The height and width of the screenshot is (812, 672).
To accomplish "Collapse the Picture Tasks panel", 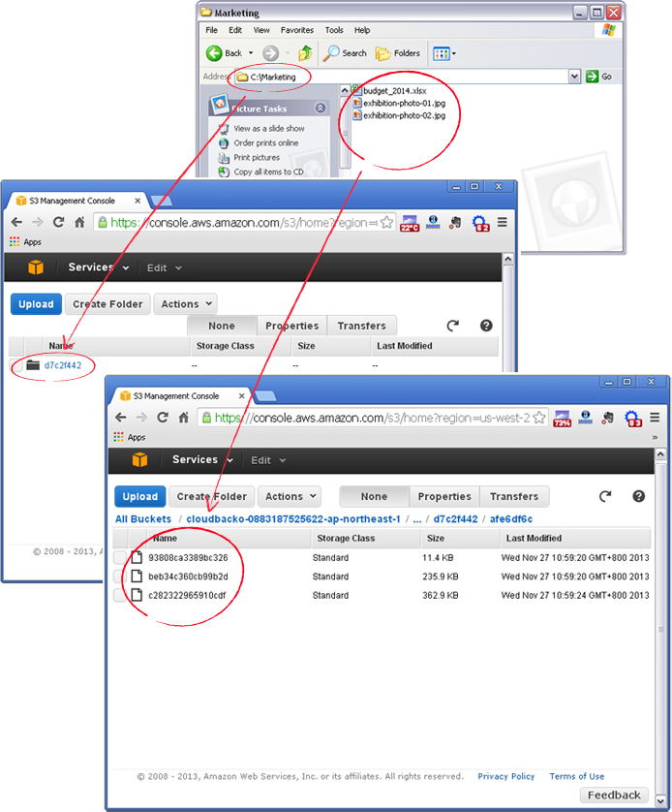I will pyautogui.click(x=321, y=109).
